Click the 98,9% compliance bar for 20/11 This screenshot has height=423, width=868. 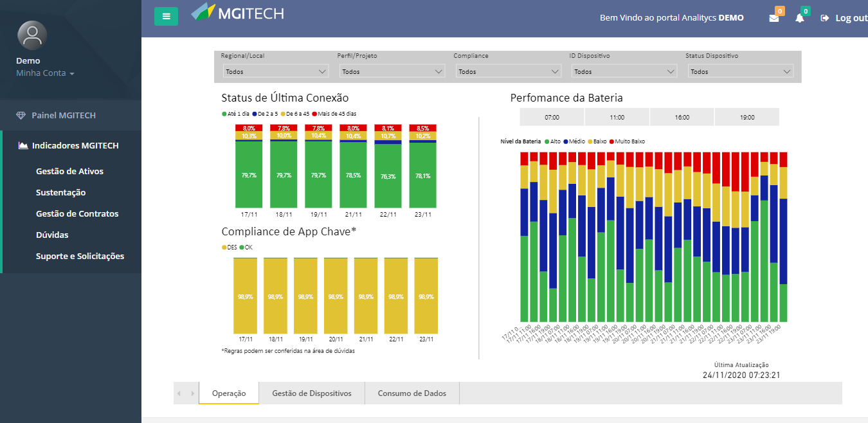tap(336, 296)
